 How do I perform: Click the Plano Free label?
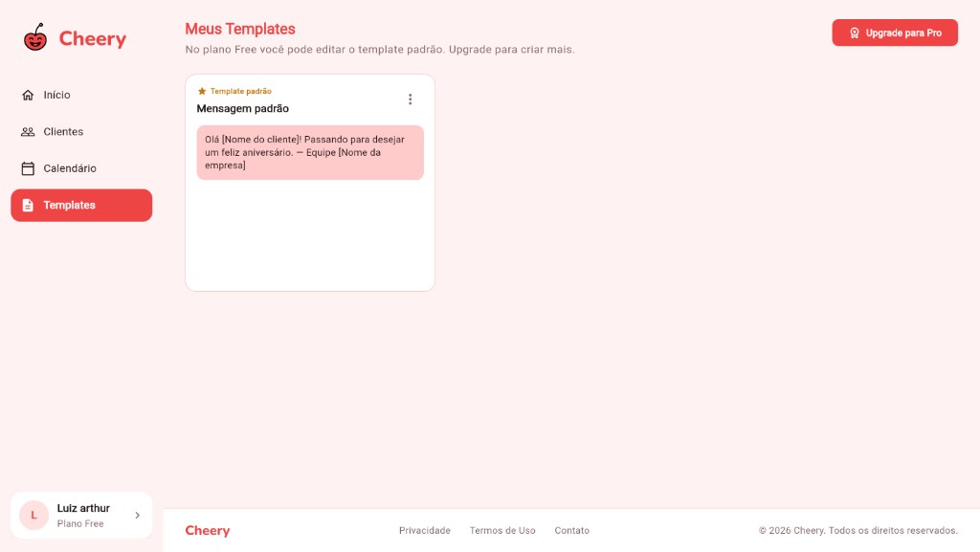tap(80, 524)
